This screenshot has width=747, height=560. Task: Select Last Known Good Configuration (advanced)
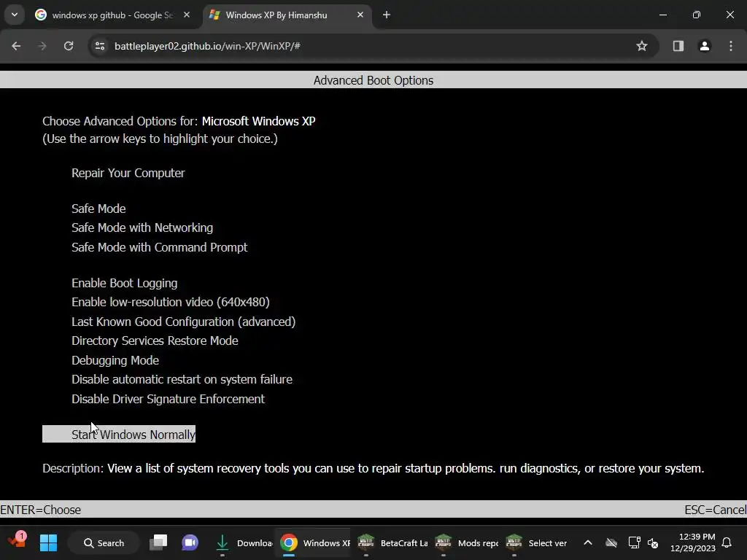(183, 322)
